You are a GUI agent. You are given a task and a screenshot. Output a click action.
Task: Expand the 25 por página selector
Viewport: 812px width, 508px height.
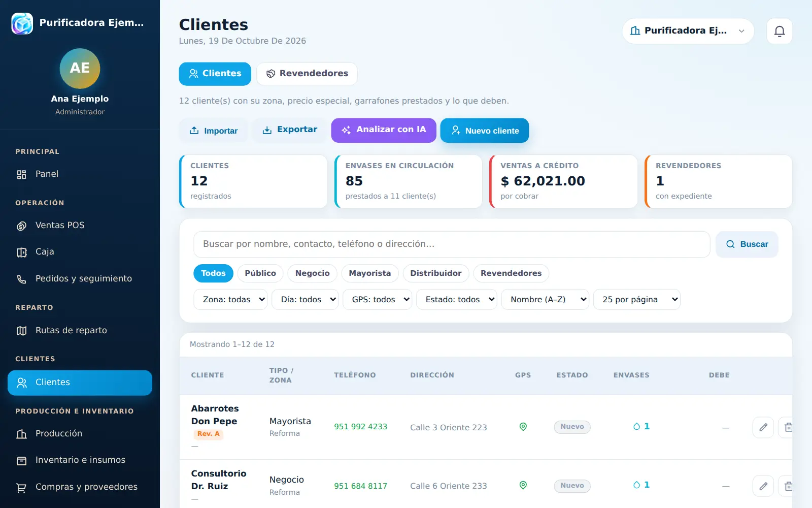click(x=637, y=300)
